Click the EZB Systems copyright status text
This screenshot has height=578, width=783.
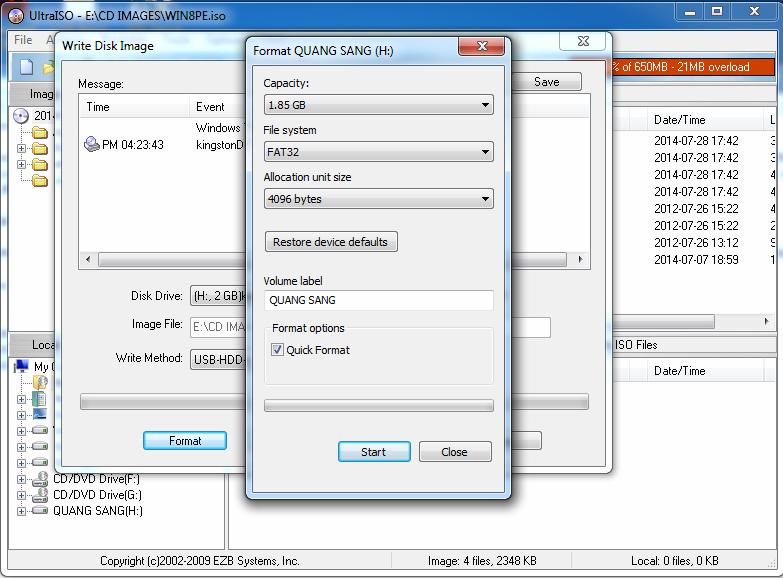[x=200, y=561]
